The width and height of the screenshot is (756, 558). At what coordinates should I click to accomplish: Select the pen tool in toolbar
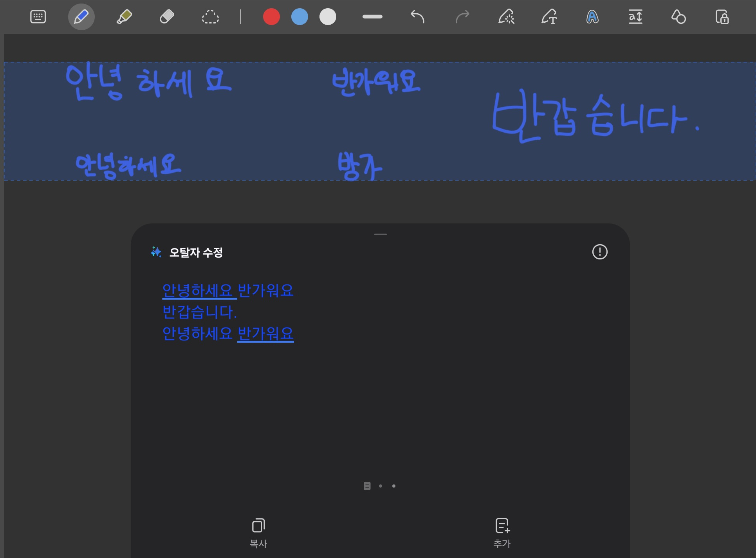81,17
